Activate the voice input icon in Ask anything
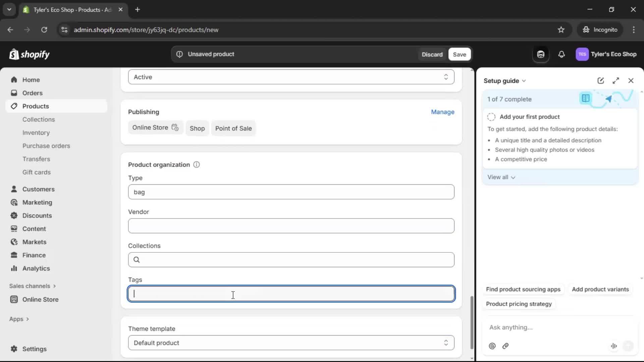Viewport: 644px width, 362px height. (614, 346)
